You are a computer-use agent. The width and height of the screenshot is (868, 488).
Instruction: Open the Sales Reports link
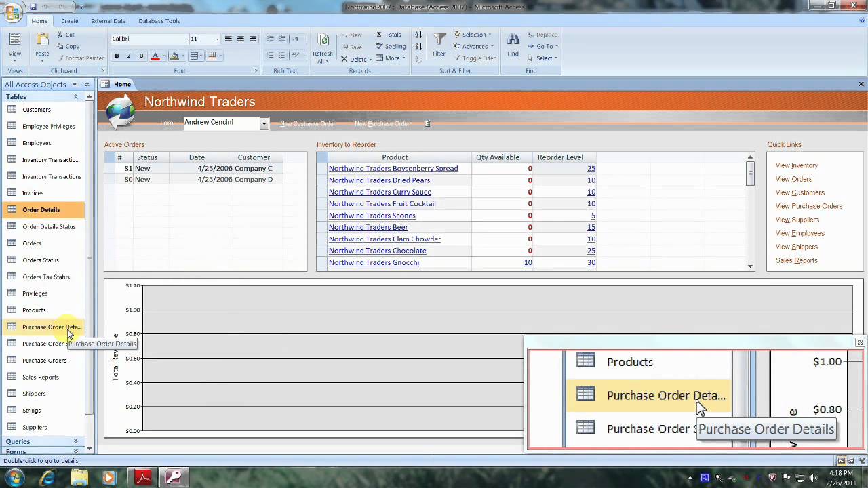797,260
